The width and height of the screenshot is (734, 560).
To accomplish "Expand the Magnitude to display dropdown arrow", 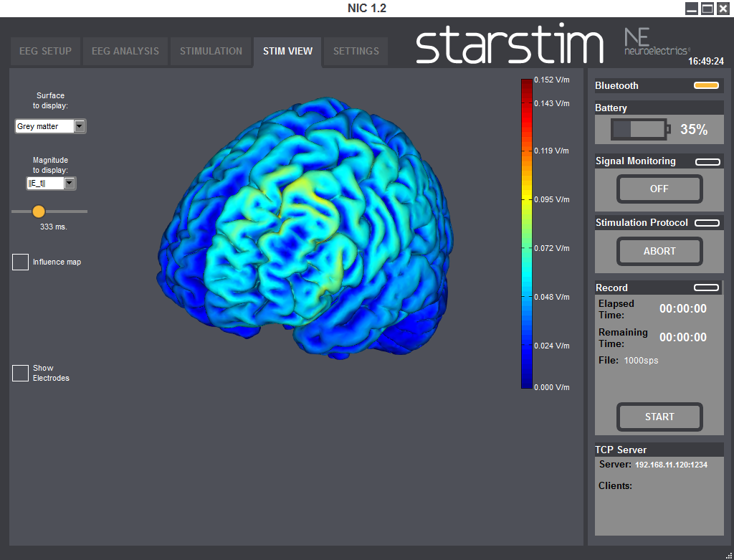I will point(70,183).
